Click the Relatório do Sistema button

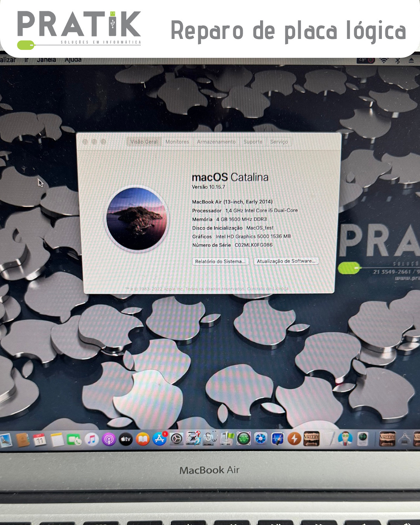tap(220, 261)
